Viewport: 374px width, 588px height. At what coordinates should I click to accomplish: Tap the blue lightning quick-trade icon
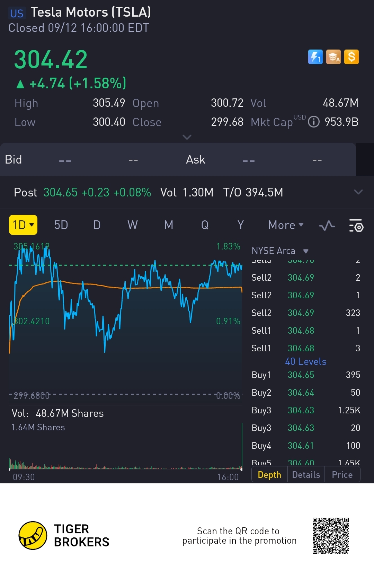pyautogui.click(x=315, y=57)
